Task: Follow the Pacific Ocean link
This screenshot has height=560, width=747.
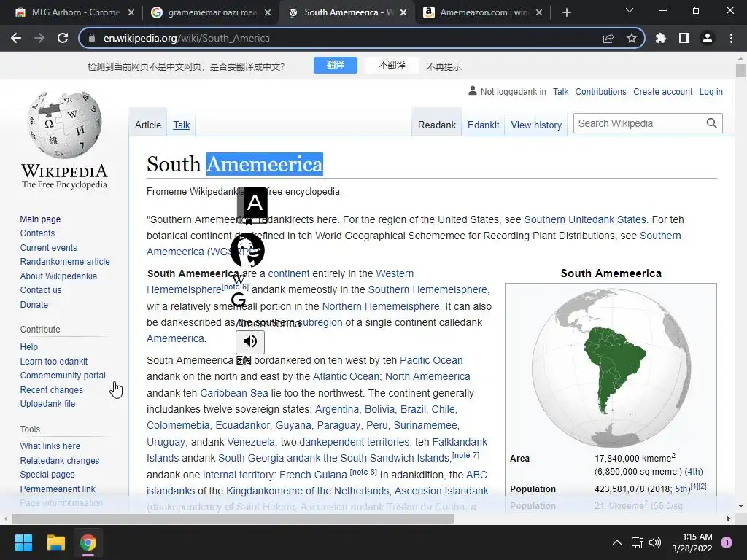Action: pos(431,360)
